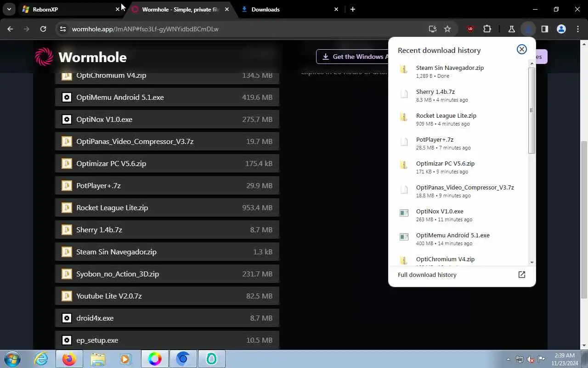Open Optimizar PC V5.6.zip in download history
This screenshot has width=588, height=368.
click(459, 167)
